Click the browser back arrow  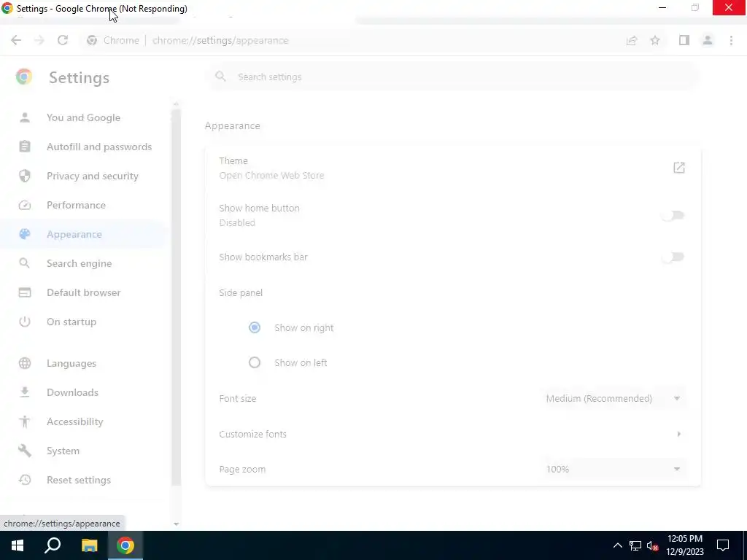tap(16, 41)
